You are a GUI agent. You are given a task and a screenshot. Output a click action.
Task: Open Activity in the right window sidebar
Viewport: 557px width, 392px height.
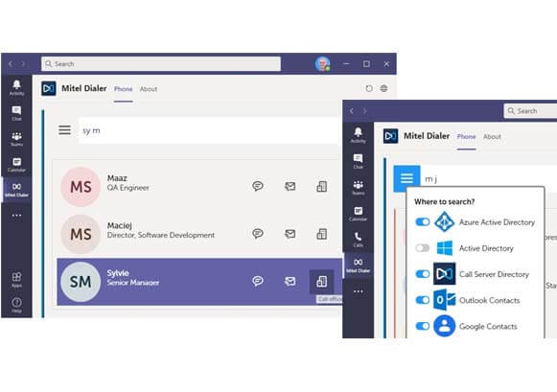[359, 135]
